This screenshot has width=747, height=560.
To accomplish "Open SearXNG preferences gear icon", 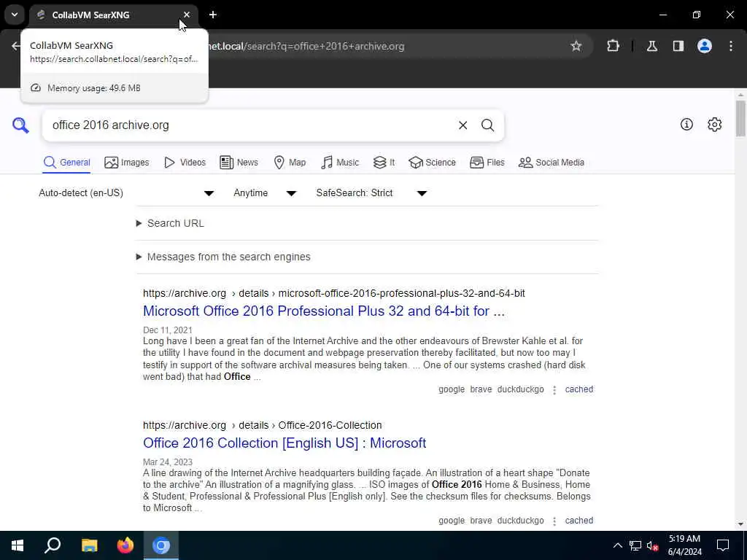I will 714,125.
